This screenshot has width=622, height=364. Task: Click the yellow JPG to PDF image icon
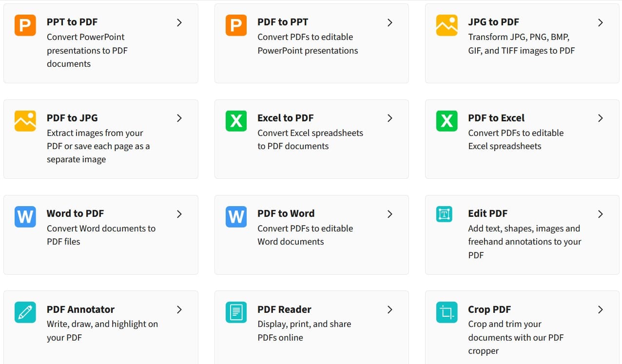pos(447,25)
